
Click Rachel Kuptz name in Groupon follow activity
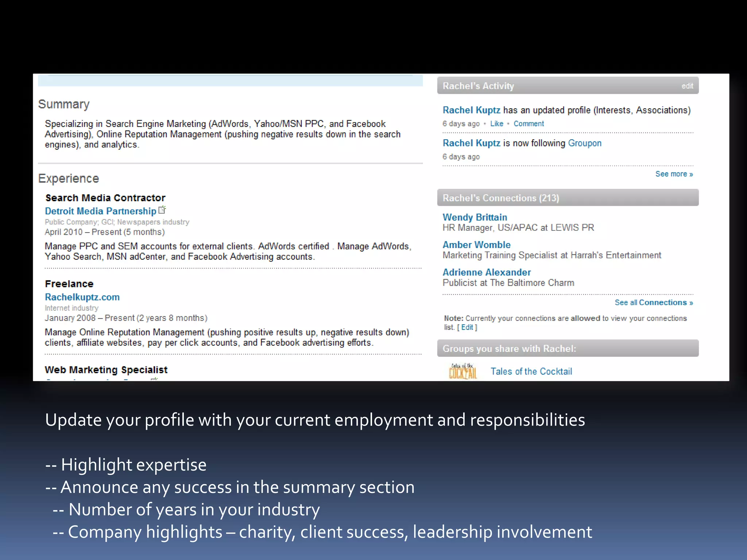pyautogui.click(x=471, y=143)
